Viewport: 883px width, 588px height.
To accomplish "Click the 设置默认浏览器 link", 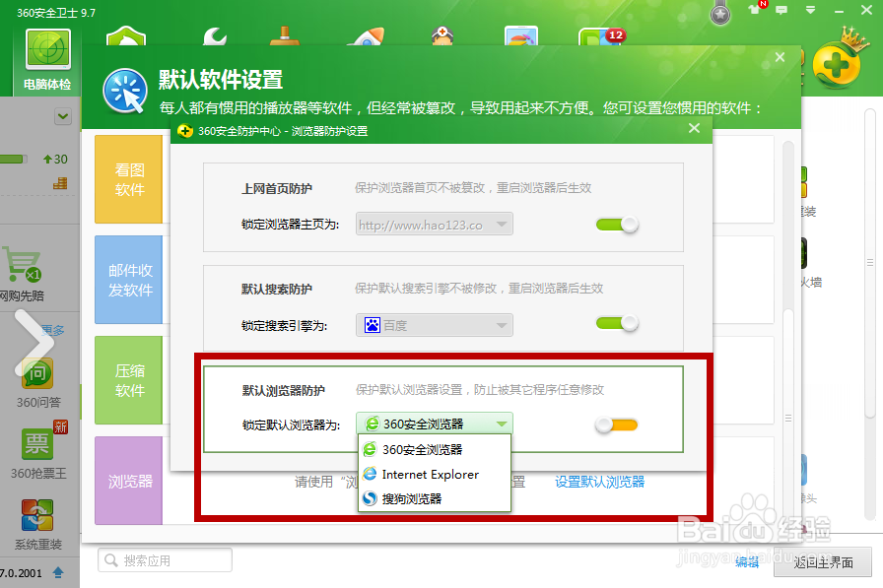I will 600,482.
